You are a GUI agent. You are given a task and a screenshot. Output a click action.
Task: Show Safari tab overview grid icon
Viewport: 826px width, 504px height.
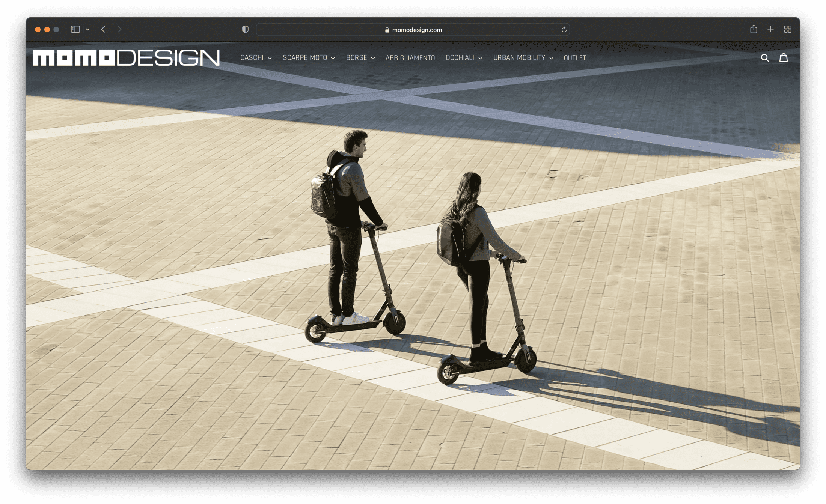point(788,29)
